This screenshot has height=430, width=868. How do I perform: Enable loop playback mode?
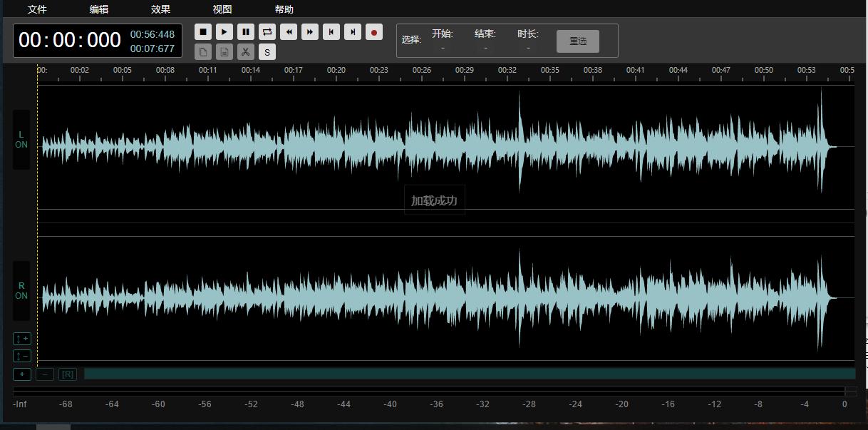(267, 32)
